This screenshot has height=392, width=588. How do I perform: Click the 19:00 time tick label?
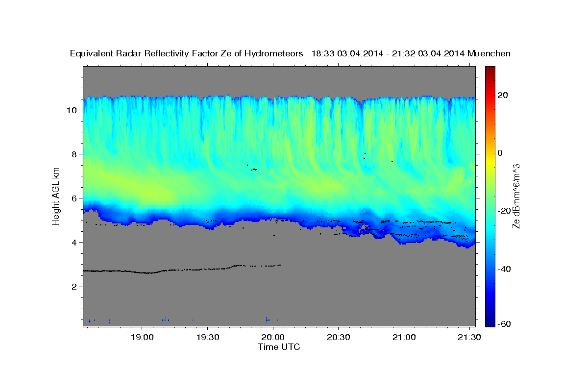(142, 337)
